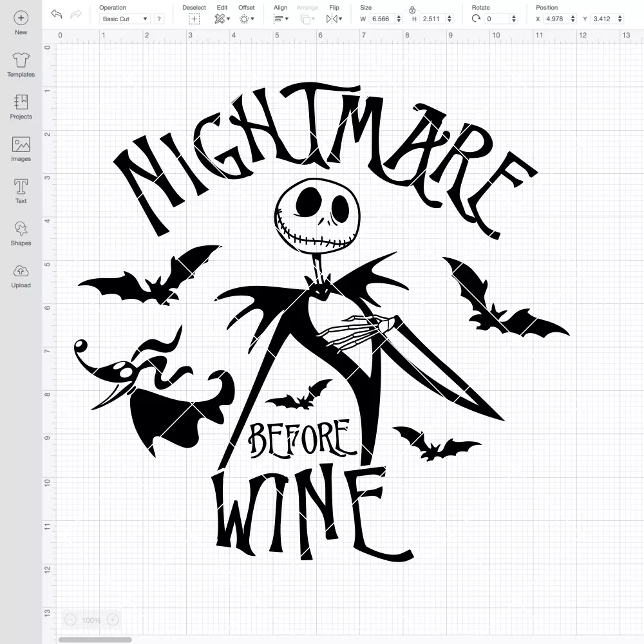644x644 pixels.
Task: Open the Projects panel
Action: (21, 107)
